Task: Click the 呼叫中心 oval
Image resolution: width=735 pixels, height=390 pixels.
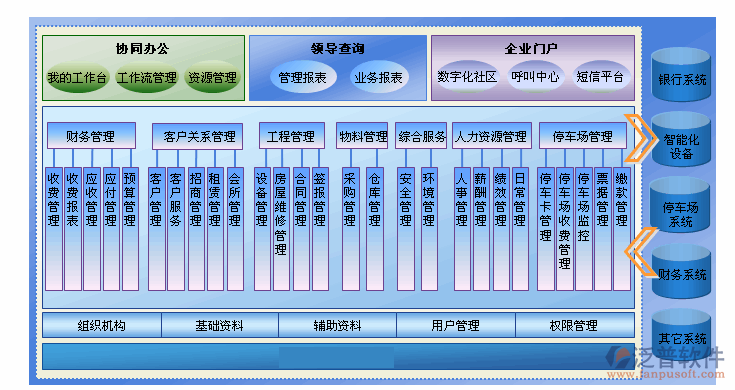Action: click(535, 76)
